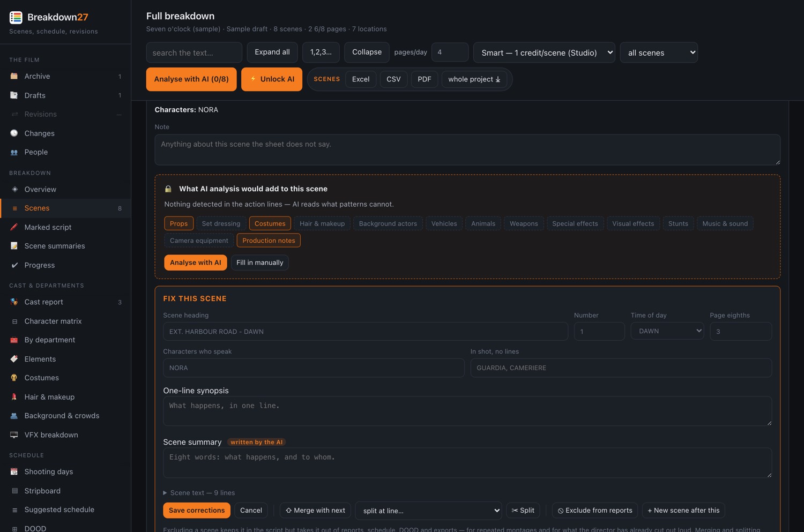Toggle the Production notes tag
Image resolution: width=804 pixels, height=532 pixels.
click(269, 241)
